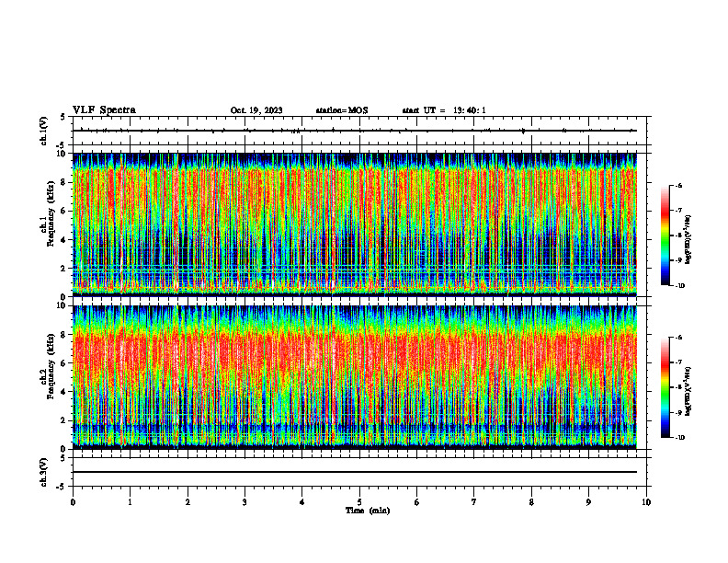Click the ch.1 color scale bar
The width and height of the screenshot is (728, 563).
point(665,236)
